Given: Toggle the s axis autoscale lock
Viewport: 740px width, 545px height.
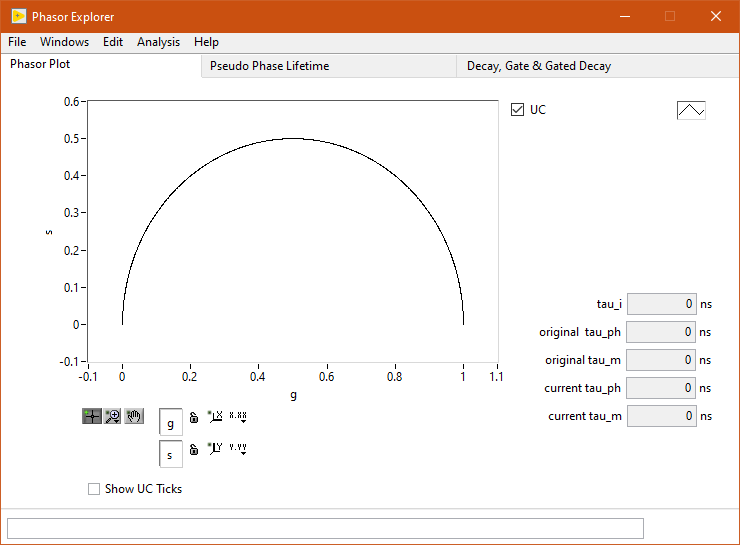Looking at the screenshot, I should coord(193,449).
